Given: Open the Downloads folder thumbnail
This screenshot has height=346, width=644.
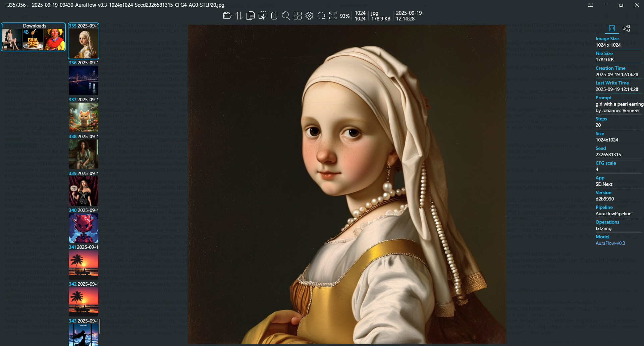Looking at the screenshot, I should click(x=33, y=37).
